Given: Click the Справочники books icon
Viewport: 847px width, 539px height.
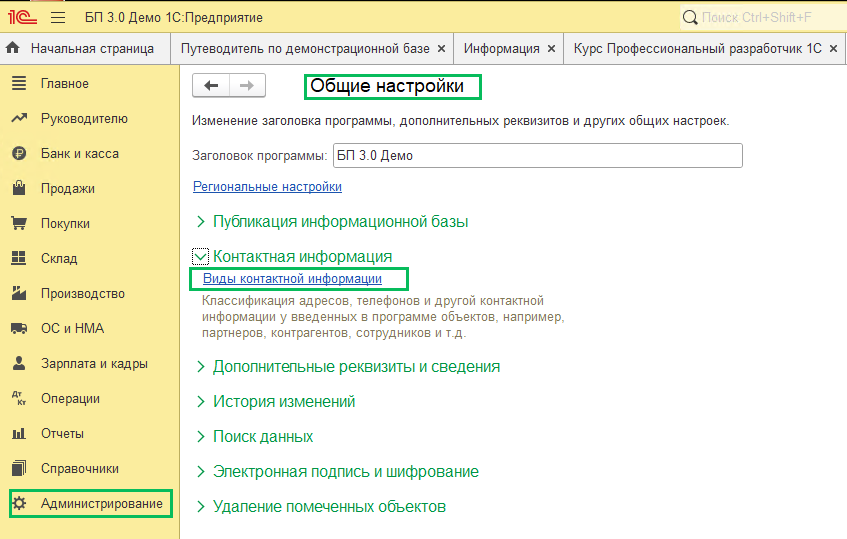Looking at the screenshot, I should 19,468.
